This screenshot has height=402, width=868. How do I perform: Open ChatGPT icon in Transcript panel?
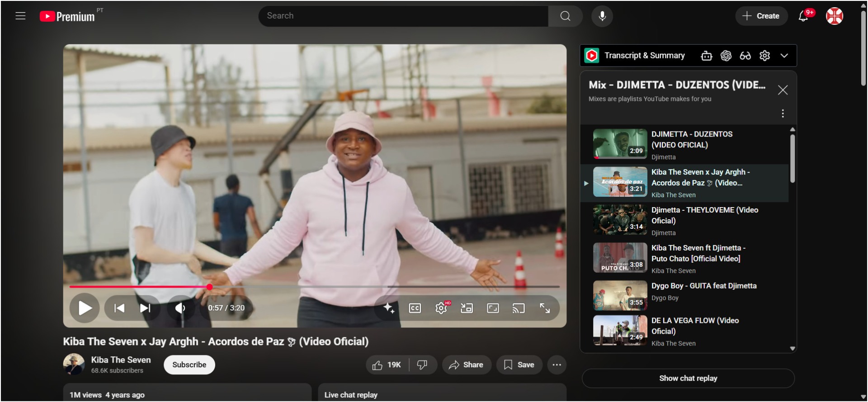click(726, 56)
